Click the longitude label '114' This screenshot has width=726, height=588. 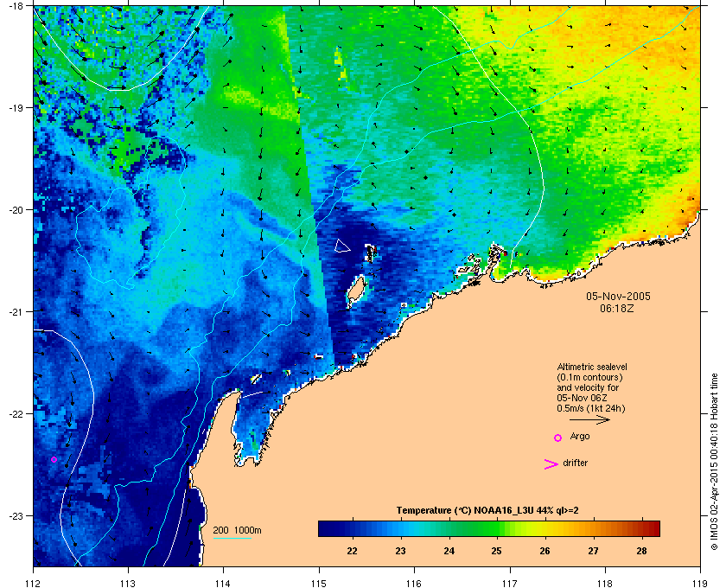tap(223, 584)
